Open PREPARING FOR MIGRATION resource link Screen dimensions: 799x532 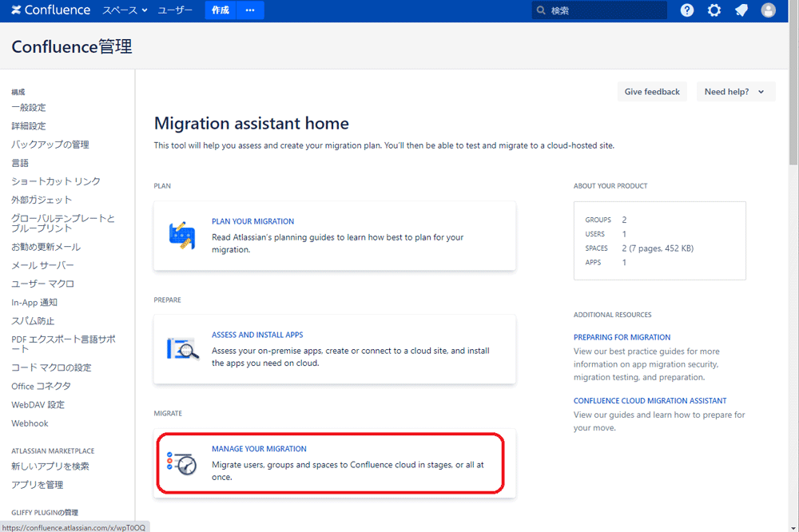(x=622, y=337)
